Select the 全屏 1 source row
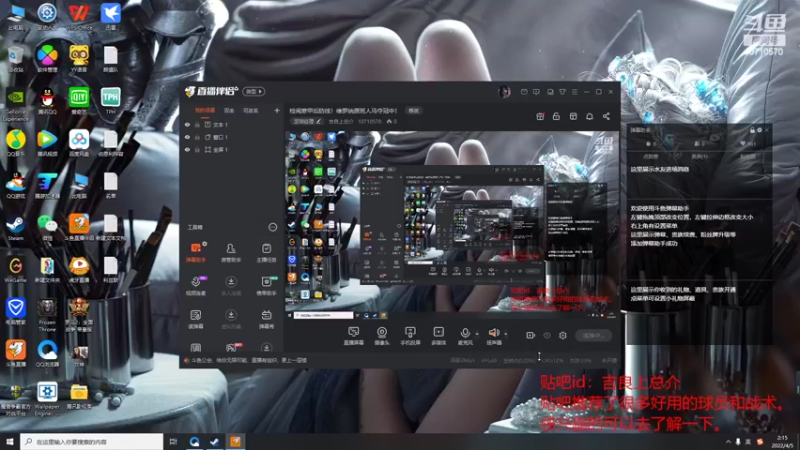Viewport: 800px width, 450px height. click(x=232, y=149)
